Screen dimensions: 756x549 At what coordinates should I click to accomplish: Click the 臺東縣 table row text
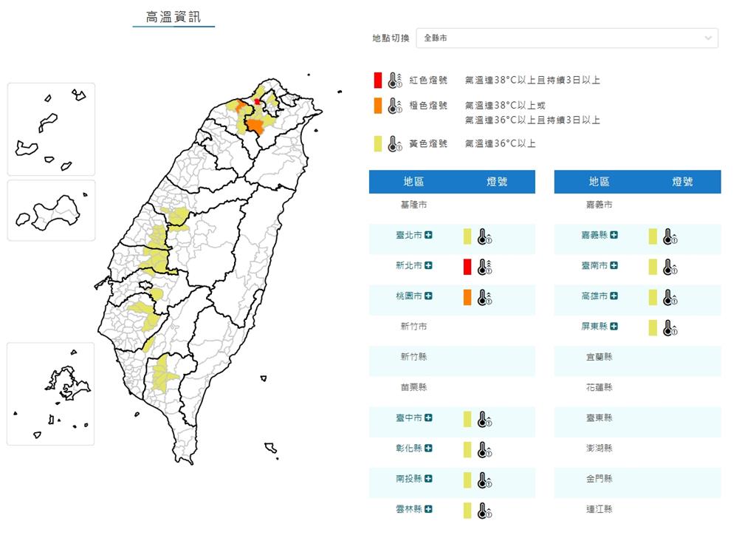click(599, 417)
